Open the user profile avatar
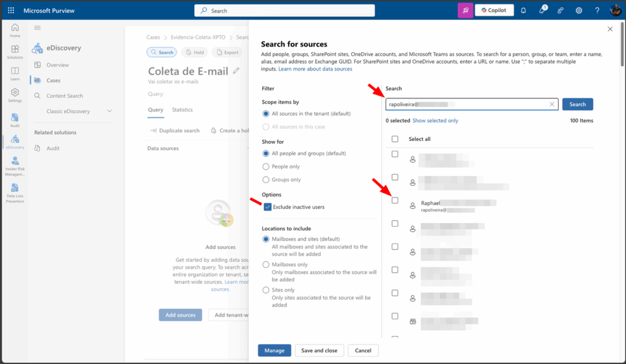The height and width of the screenshot is (364, 626). coord(615,10)
